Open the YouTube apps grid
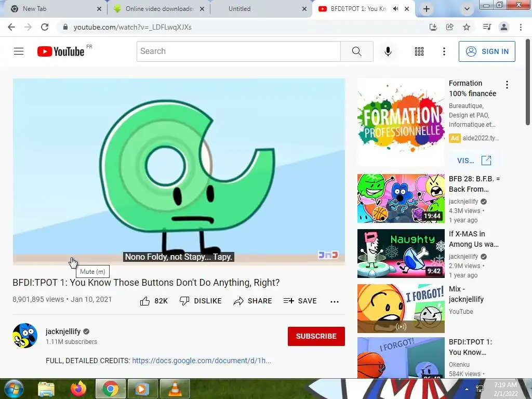Image resolution: width=532 pixels, height=399 pixels. click(x=419, y=51)
